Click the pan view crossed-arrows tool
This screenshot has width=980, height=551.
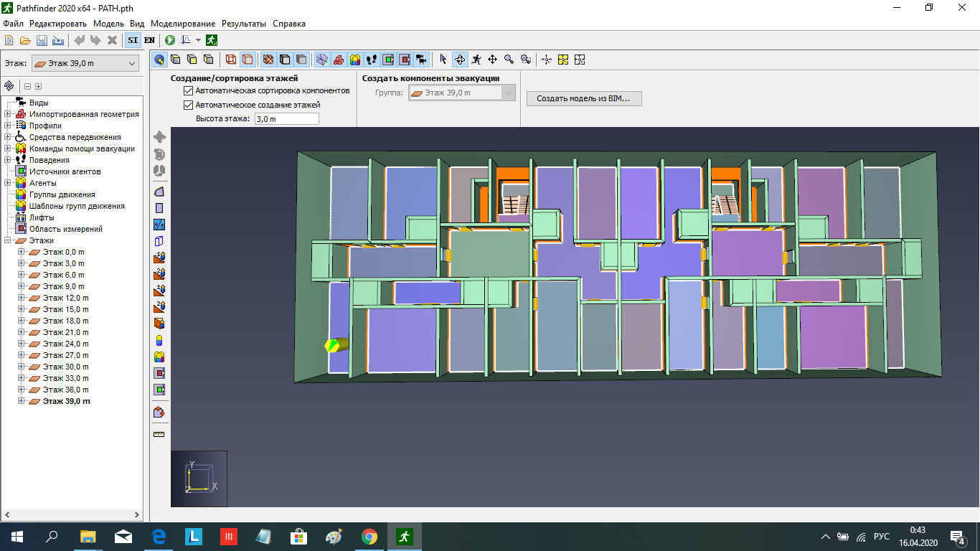[493, 60]
